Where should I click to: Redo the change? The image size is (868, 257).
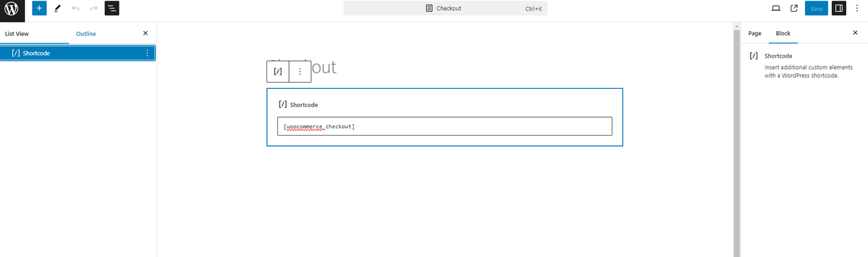94,9
